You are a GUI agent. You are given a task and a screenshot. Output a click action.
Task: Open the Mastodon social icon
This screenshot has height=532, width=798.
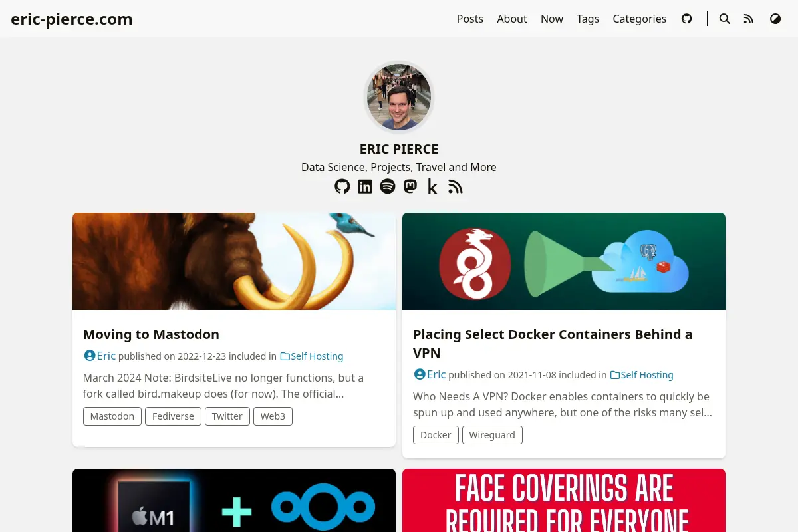pos(410,186)
